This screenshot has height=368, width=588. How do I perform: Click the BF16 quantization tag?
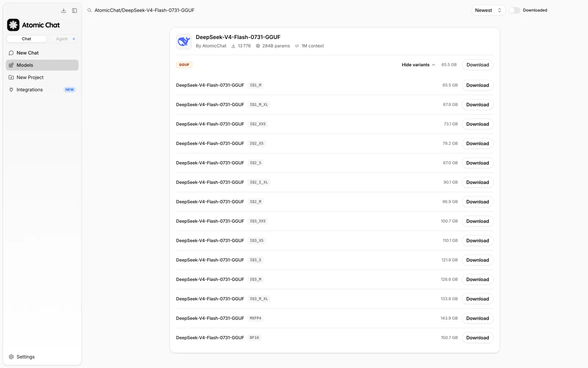coord(254,338)
